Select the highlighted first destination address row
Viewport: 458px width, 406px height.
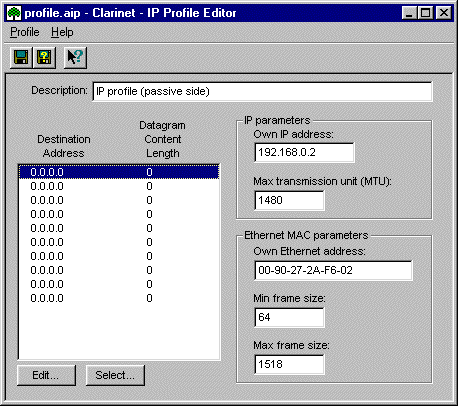tap(119, 172)
